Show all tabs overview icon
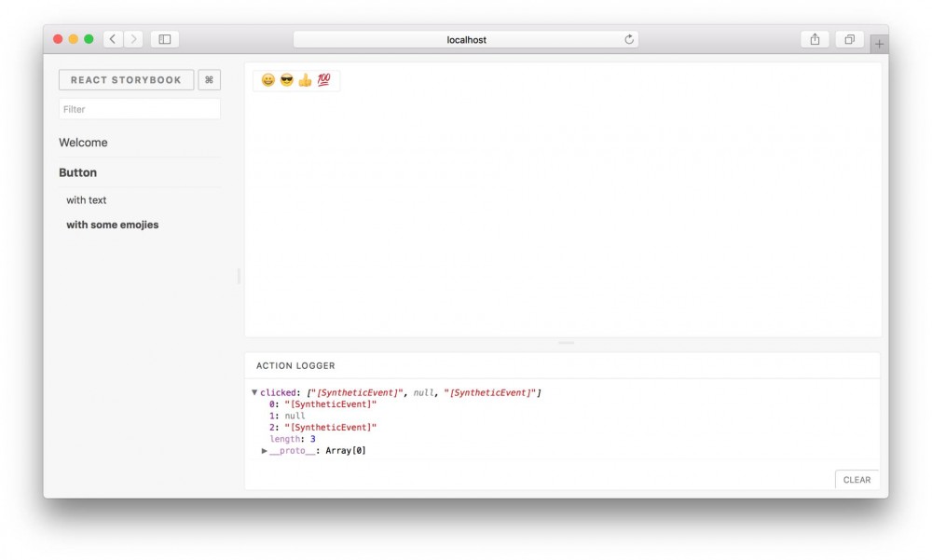This screenshot has width=932, height=560. coord(849,39)
